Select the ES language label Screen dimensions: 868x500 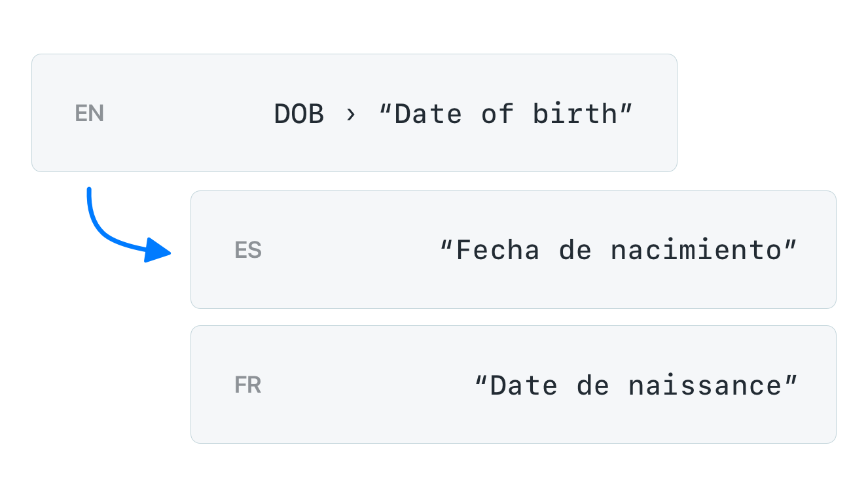248,249
